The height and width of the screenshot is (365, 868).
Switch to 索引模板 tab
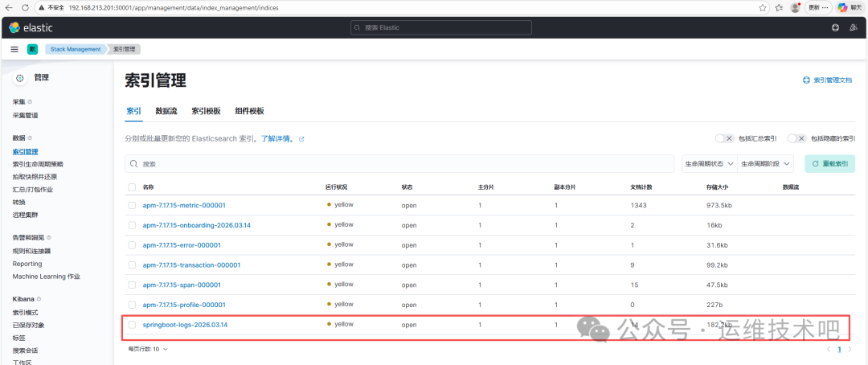coord(206,111)
